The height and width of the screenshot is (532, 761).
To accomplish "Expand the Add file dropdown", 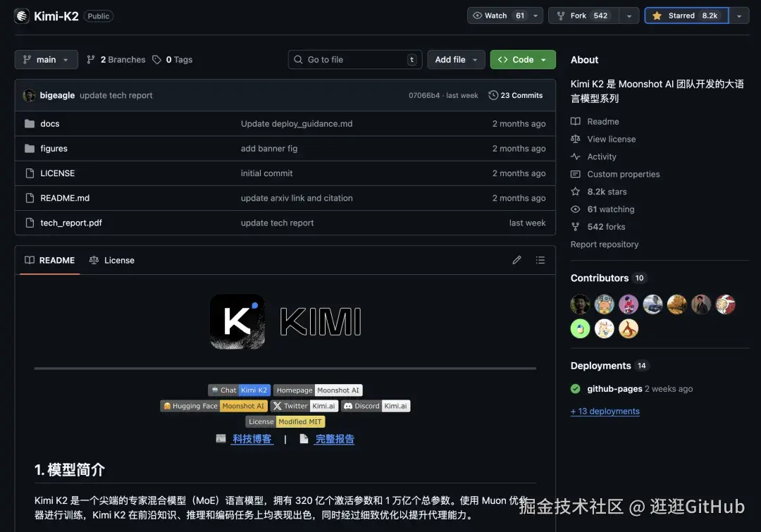I will tap(455, 59).
